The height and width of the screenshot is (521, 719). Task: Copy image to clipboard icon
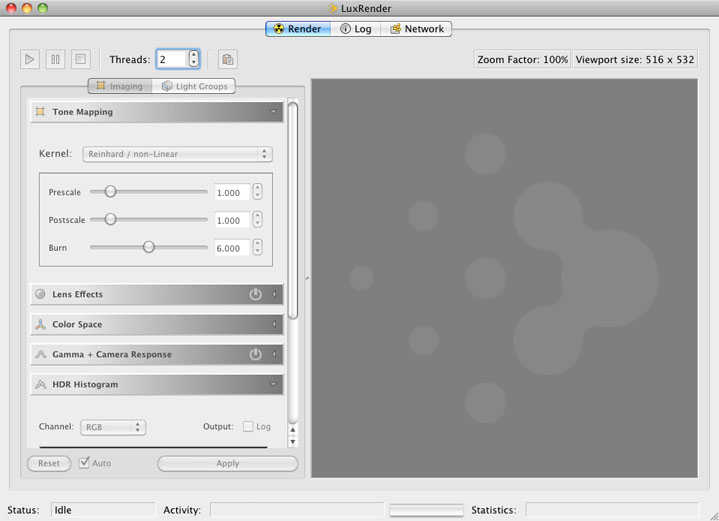tap(227, 59)
